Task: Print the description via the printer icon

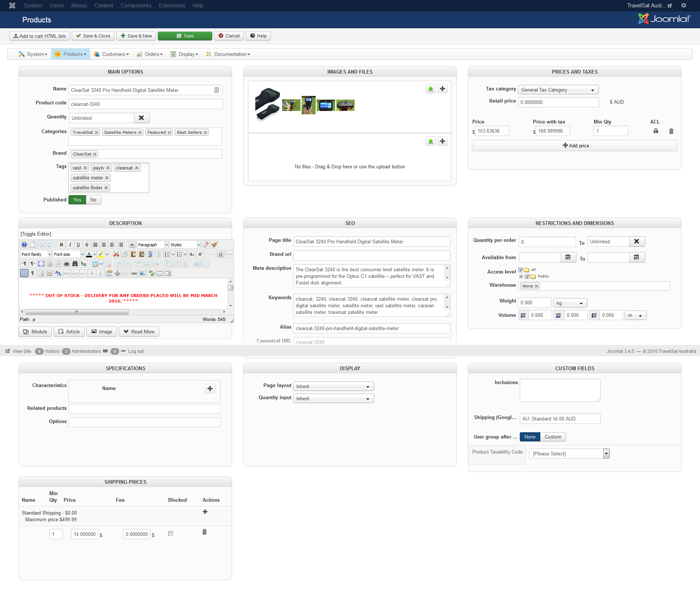Action: point(67,264)
